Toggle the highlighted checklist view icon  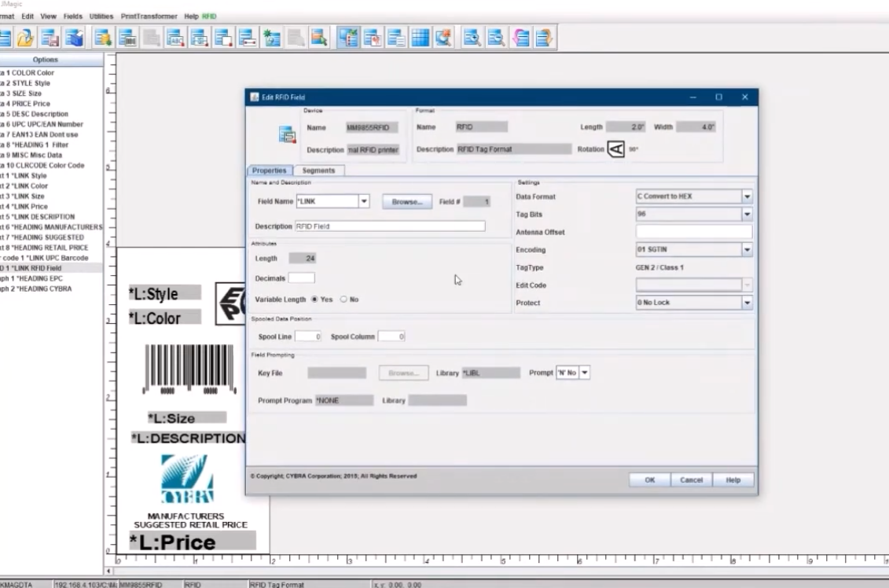point(348,38)
